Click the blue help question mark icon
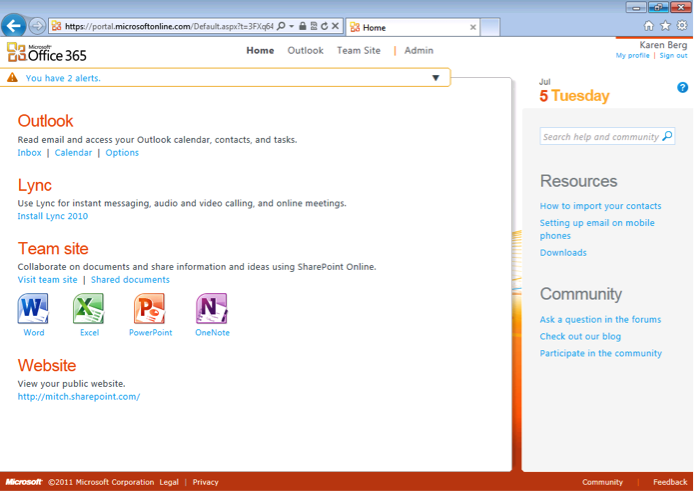This screenshot has height=491, width=694. pyautogui.click(x=682, y=88)
